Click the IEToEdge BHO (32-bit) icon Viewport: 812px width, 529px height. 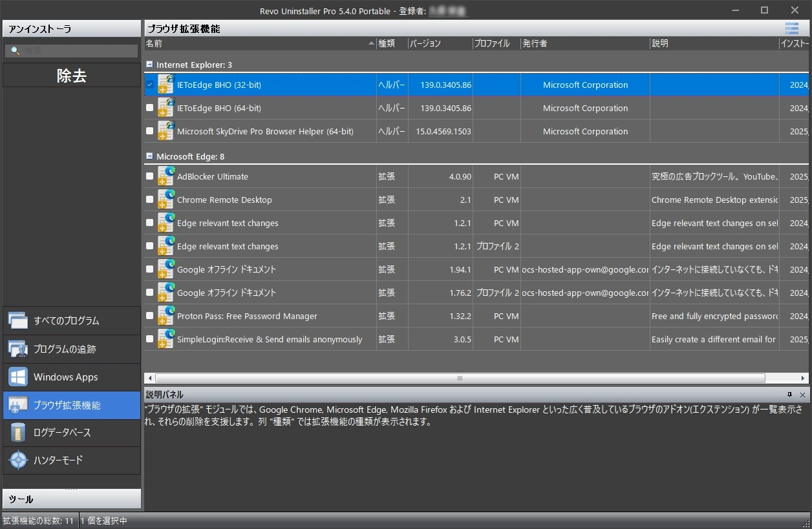point(166,85)
